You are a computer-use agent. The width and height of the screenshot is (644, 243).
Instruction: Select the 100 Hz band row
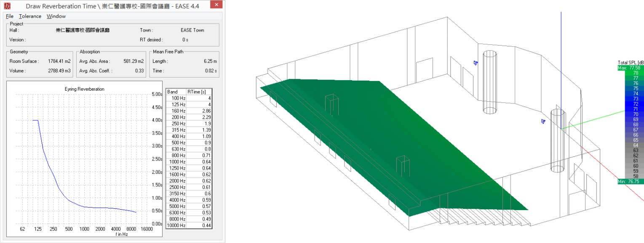tap(189, 98)
